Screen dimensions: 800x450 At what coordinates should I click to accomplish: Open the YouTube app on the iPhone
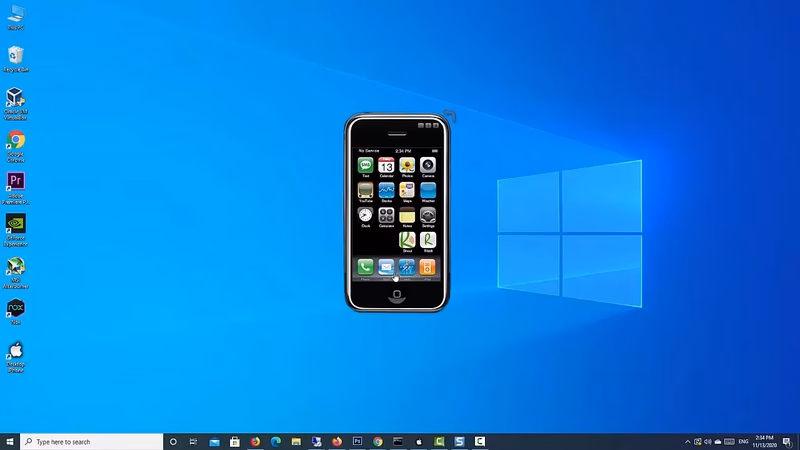tap(365, 190)
